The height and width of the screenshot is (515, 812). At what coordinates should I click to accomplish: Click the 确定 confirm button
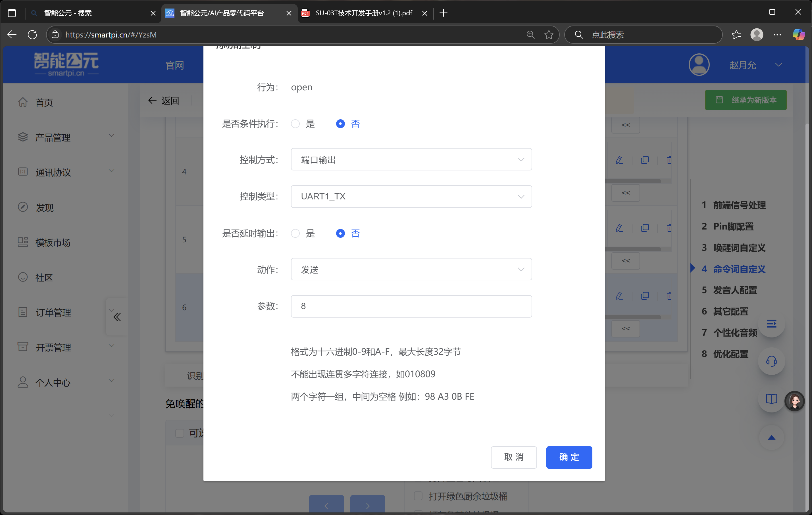pos(569,457)
